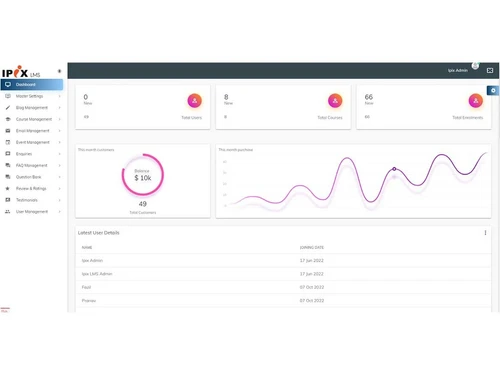Viewport: 500px width, 375px height.
Task: Click the Total Users card icon
Action: [195, 101]
